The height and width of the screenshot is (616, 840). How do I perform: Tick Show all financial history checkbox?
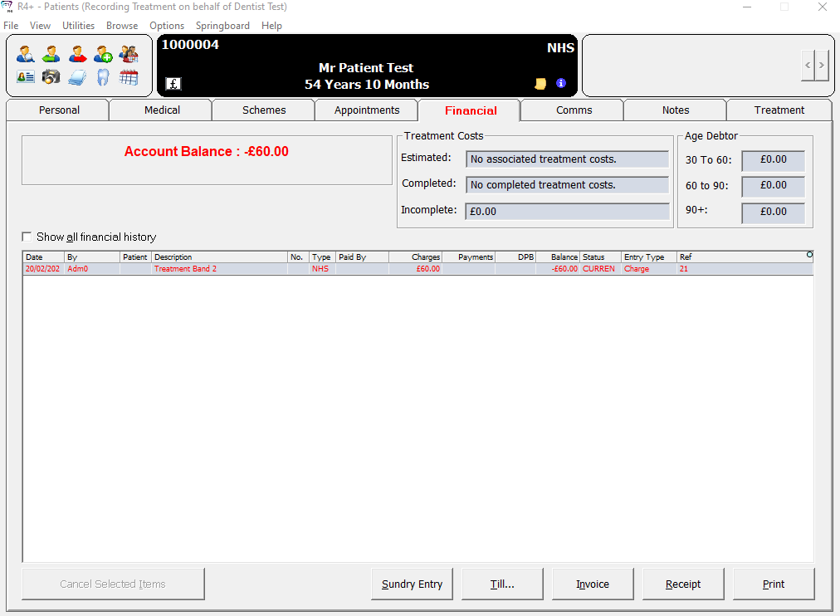point(27,237)
